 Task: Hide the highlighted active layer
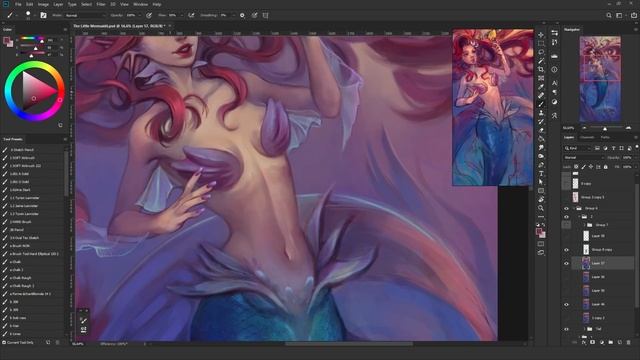[567, 263]
